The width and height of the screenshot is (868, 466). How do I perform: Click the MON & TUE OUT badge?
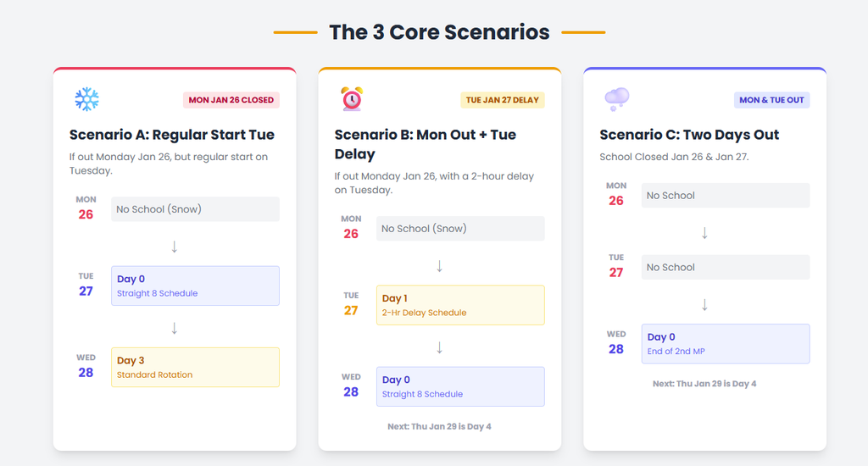point(771,100)
